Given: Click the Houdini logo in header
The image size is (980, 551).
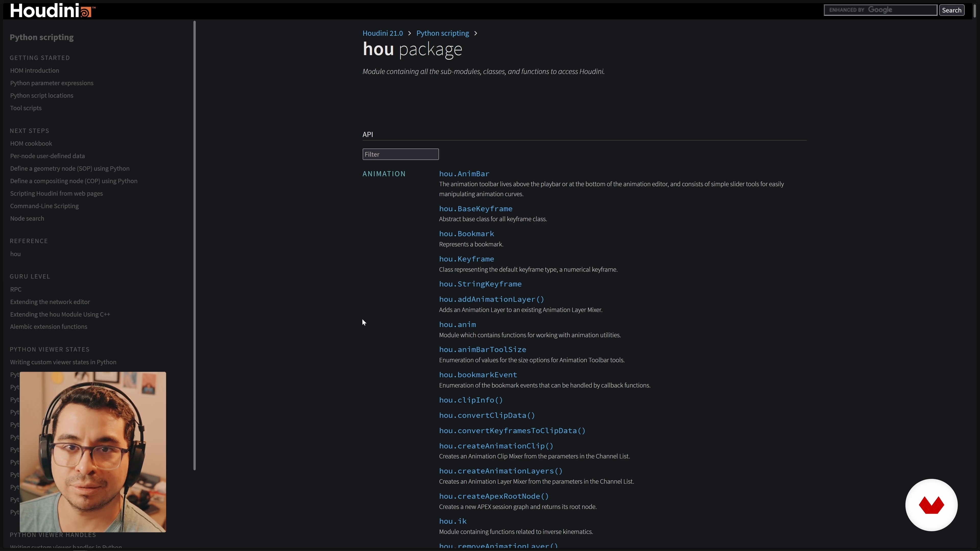Looking at the screenshot, I should pos(52,10).
